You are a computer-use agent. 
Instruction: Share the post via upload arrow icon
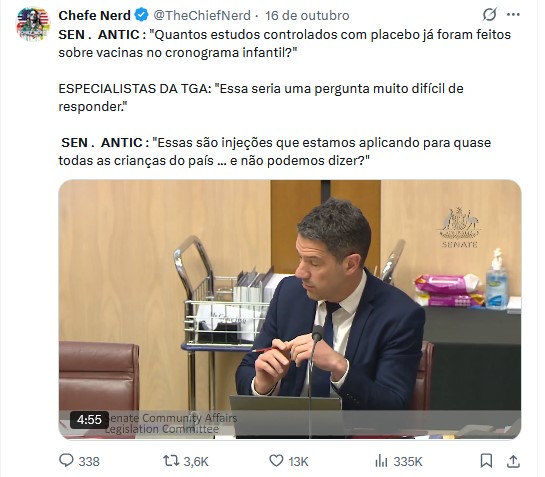point(513,461)
